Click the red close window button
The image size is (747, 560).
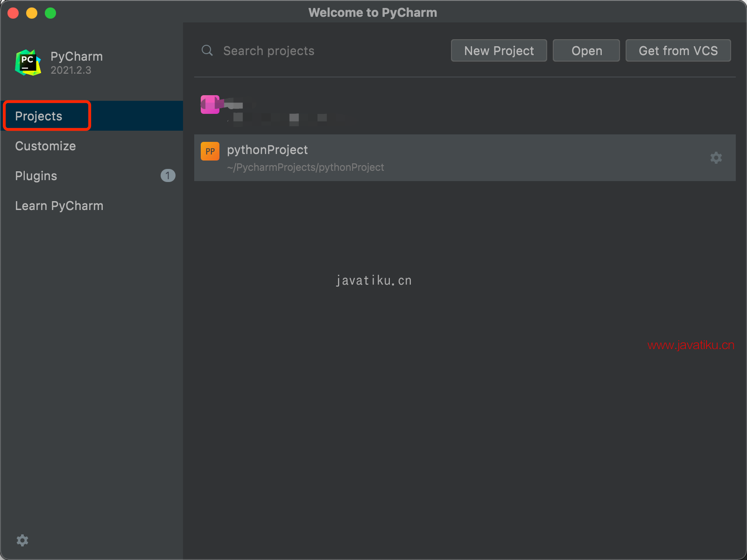click(x=13, y=13)
